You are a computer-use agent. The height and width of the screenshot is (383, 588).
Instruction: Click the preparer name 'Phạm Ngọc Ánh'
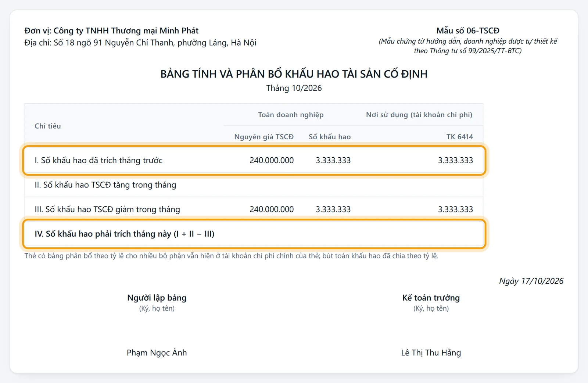pos(157,353)
